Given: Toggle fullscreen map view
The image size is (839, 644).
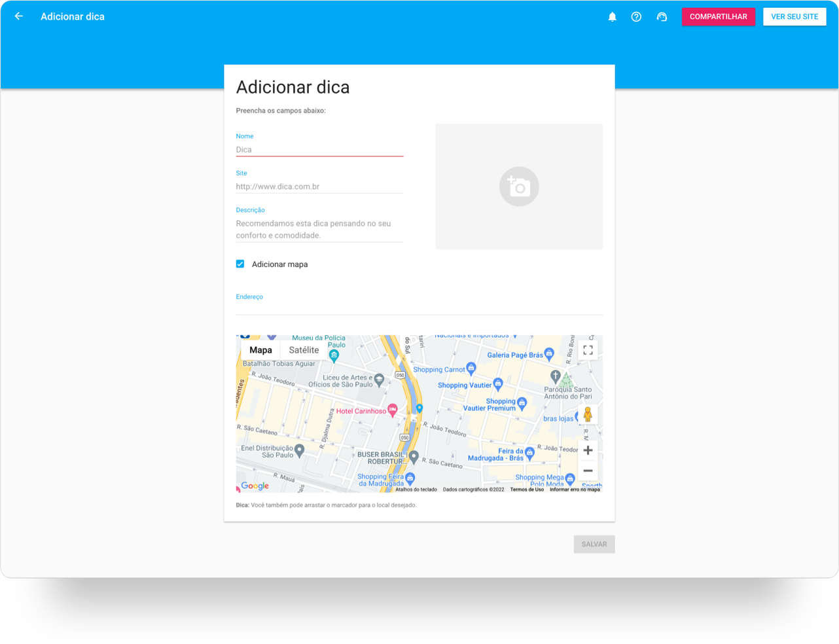Looking at the screenshot, I should (x=588, y=350).
